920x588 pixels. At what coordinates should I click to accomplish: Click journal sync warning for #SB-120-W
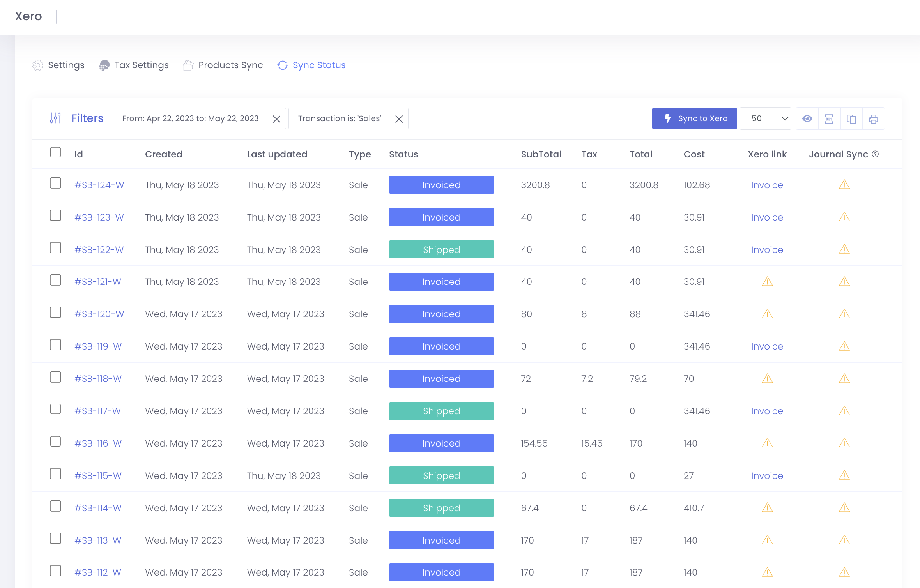[844, 314]
